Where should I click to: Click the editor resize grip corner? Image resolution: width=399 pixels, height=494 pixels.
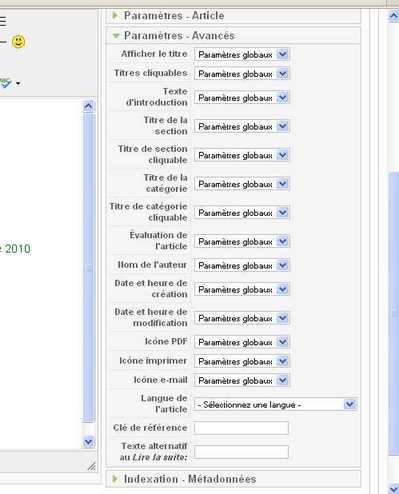pyautogui.click(x=91, y=466)
